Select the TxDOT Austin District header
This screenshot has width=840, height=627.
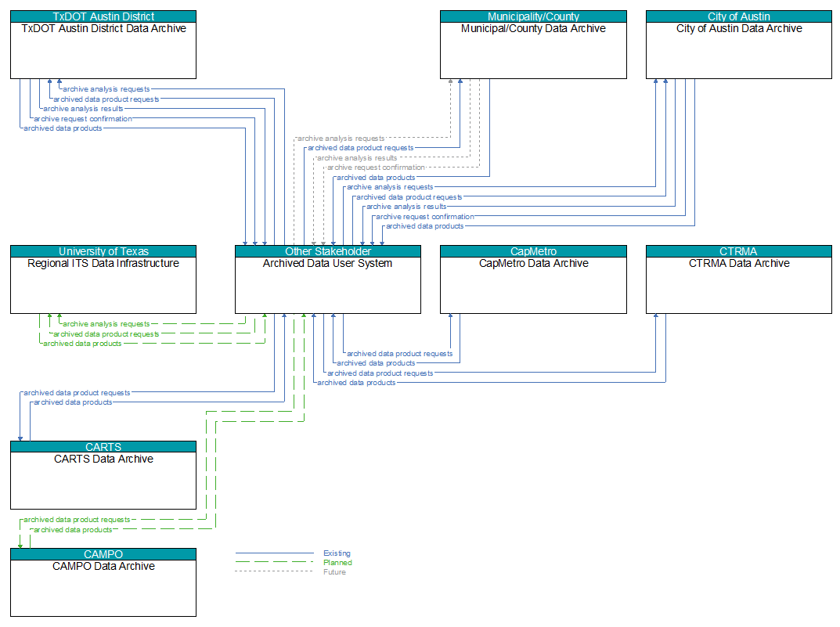(x=103, y=16)
